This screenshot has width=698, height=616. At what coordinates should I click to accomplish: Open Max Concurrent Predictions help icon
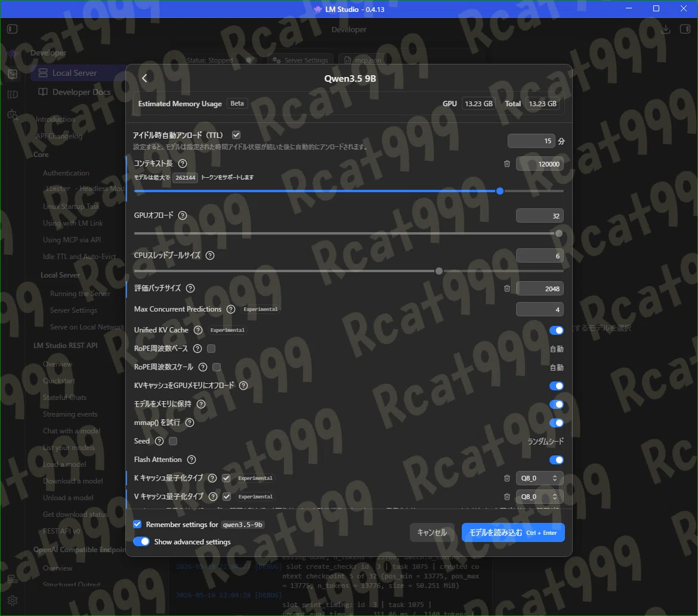(231, 309)
